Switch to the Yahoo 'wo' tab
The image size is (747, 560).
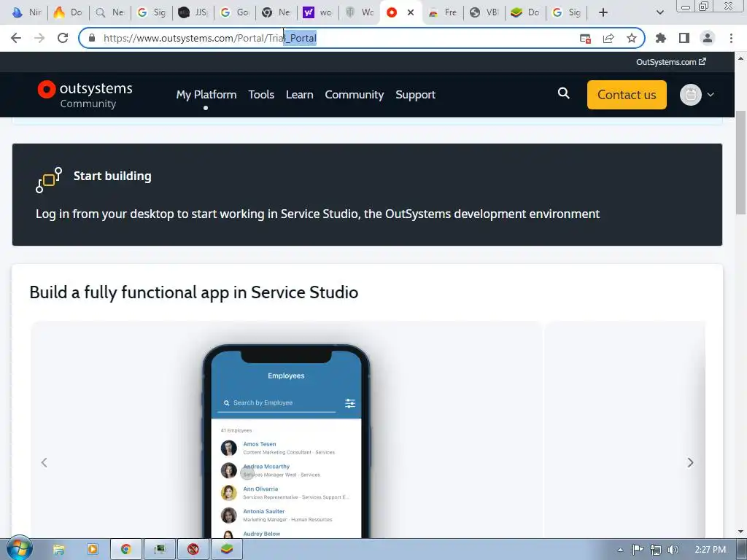click(318, 12)
